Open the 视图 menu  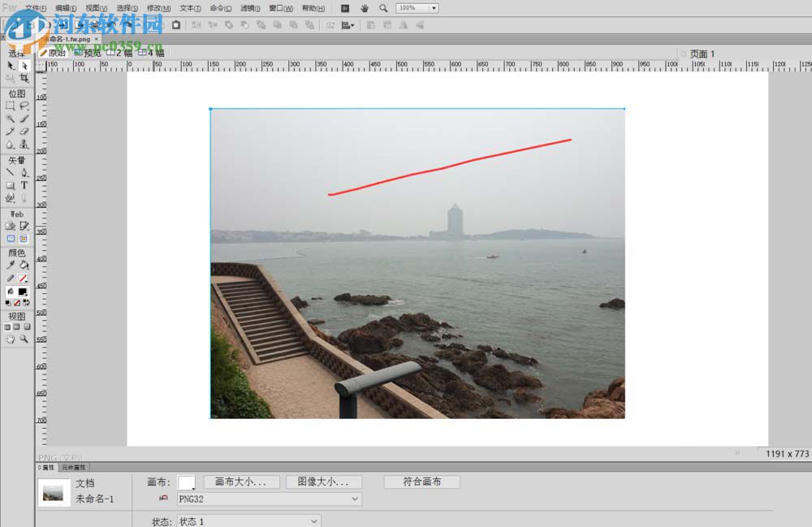(x=97, y=8)
